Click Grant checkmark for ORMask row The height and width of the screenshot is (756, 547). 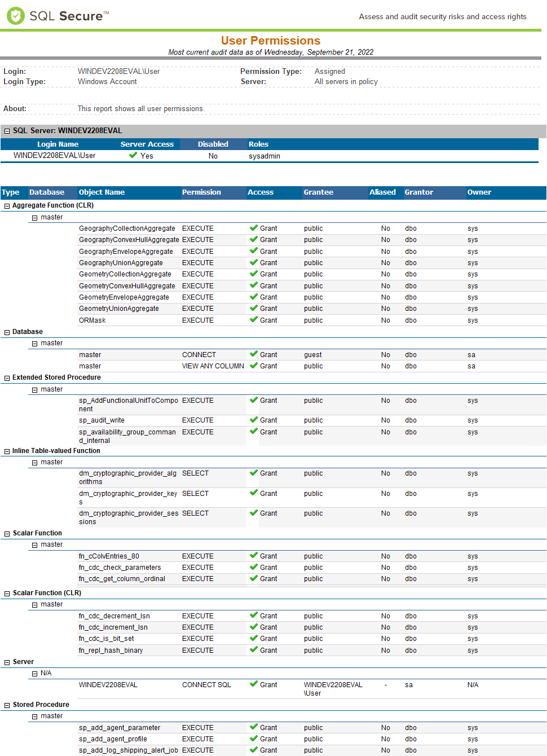(254, 320)
